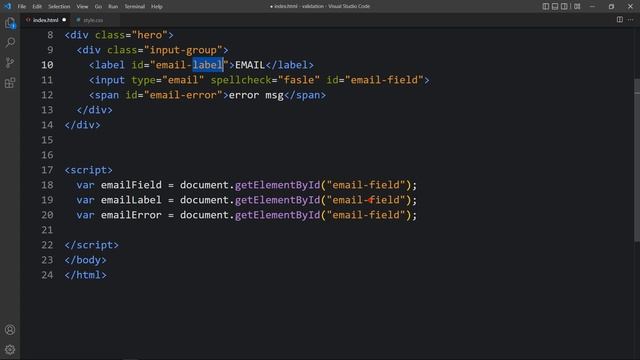Click id="email-field" on line 11
This screenshot has height=360, width=640.
tap(375, 80)
